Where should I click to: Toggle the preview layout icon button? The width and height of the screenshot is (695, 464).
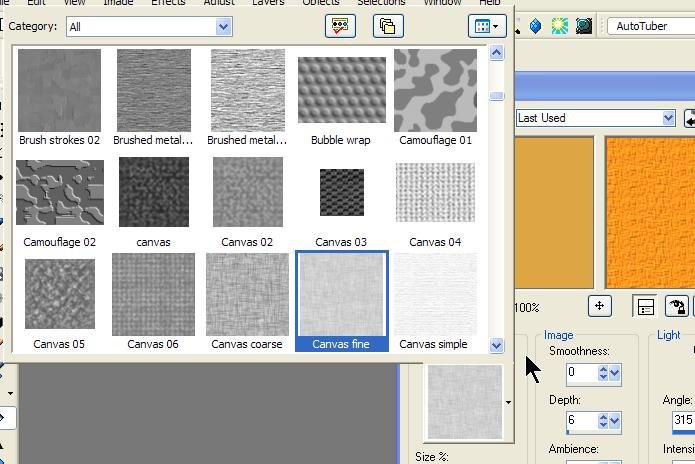click(646, 306)
